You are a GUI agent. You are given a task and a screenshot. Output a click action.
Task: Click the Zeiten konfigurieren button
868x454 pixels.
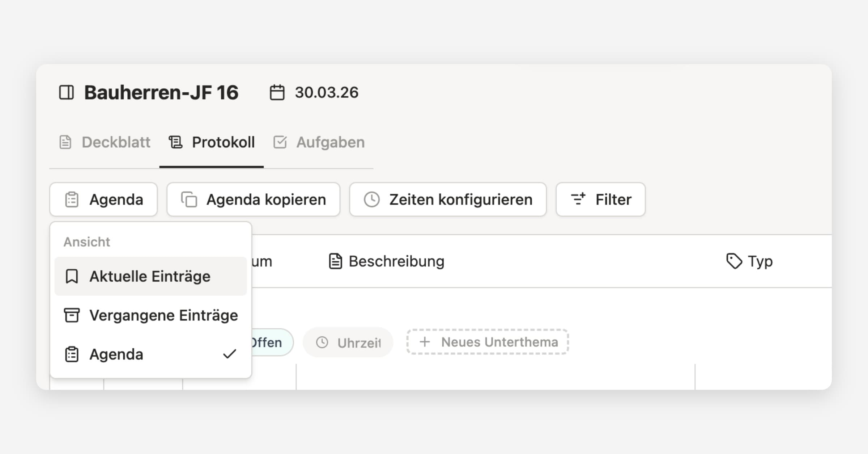tap(448, 199)
